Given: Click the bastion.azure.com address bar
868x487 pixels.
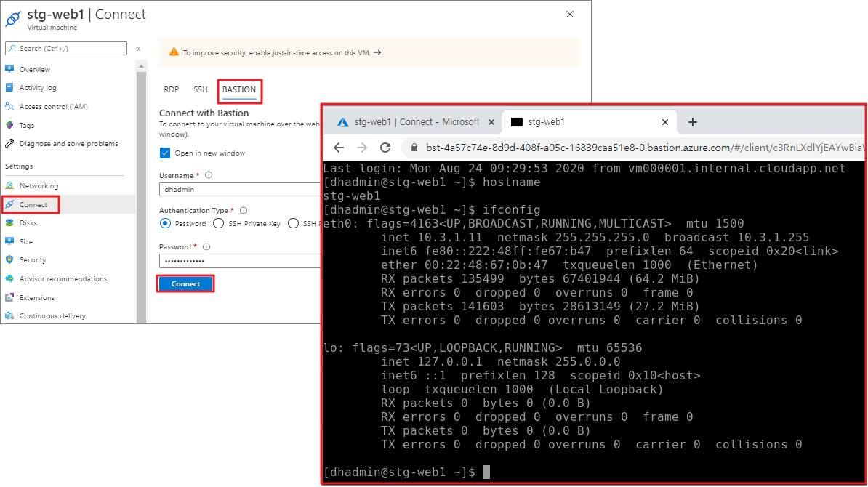Looking at the screenshot, I should (x=634, y=148).
